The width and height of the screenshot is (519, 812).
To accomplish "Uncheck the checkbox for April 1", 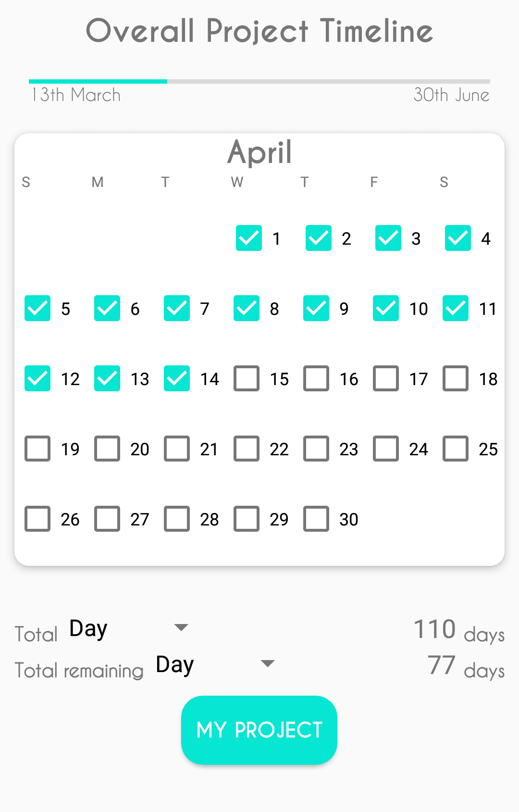I will (249, 238).
